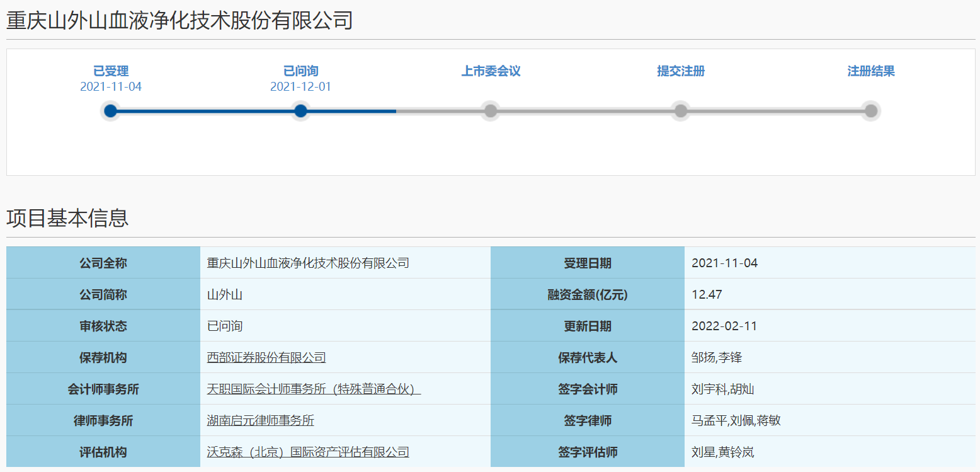Open the 天职国际会计师事务所 accounting firm link
Screen dimensions: 980x472
312,389
